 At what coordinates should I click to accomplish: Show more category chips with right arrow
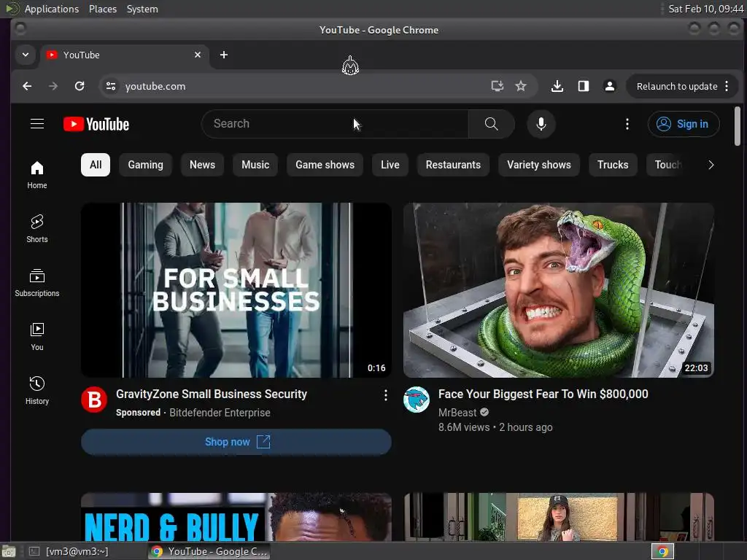(711, 165)
